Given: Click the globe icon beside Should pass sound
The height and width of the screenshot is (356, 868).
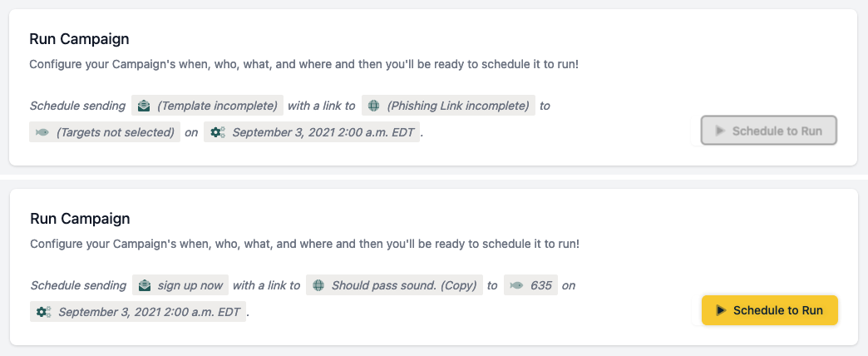Looking at the screenshot, I should pyautogui.click(x=318, y=285).
